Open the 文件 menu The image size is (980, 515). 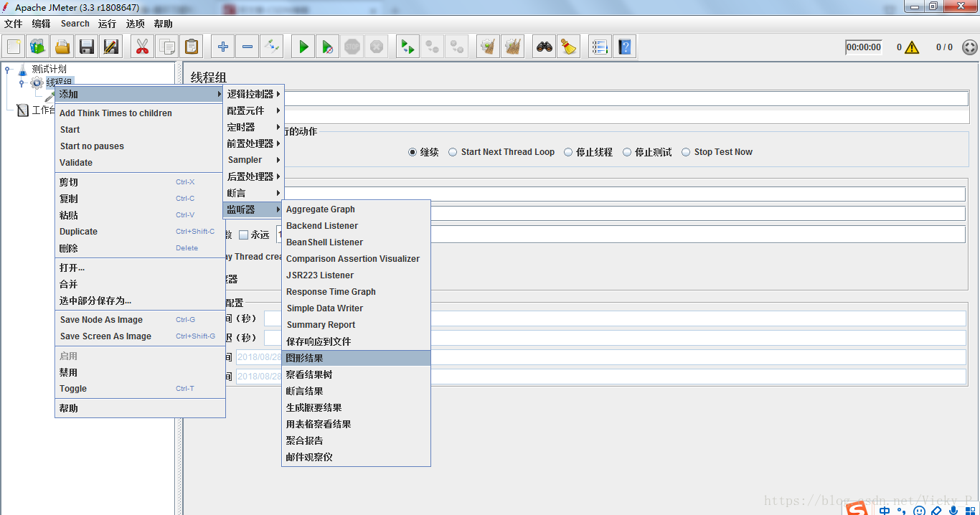13,24
